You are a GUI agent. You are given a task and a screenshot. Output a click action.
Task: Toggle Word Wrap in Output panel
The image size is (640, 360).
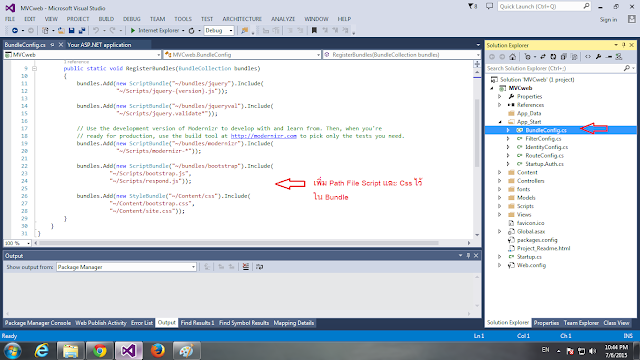point(260,267)
